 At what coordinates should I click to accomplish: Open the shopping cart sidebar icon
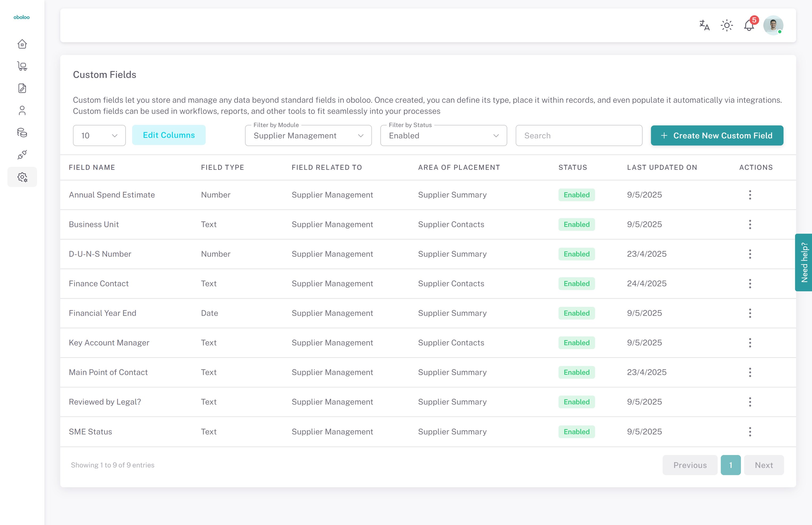[x=22, y=66]
